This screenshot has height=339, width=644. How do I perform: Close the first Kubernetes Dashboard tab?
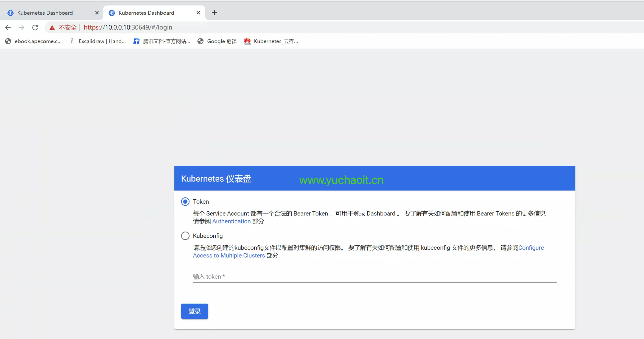(97, 13)
